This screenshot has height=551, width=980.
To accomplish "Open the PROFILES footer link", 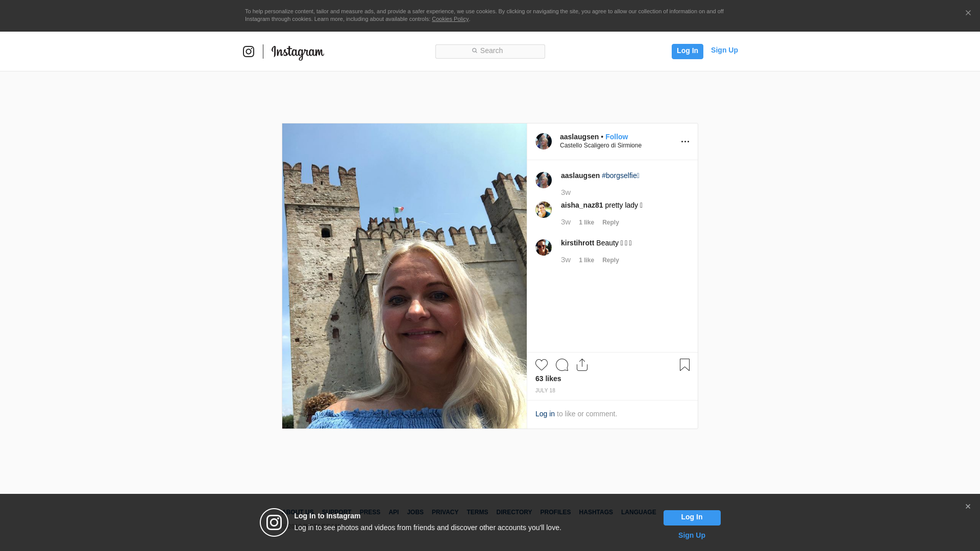I will click(x=555, y=512).
